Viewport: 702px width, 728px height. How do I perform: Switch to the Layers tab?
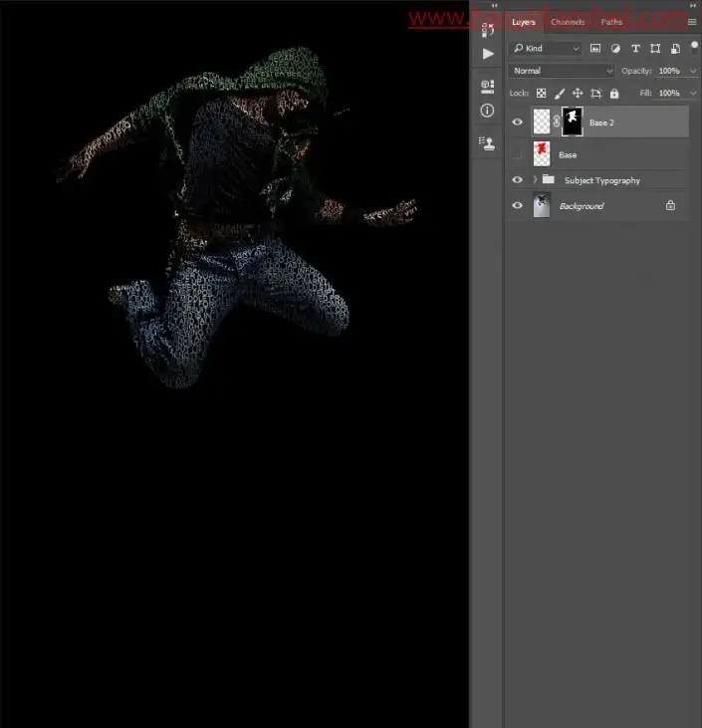523,22
